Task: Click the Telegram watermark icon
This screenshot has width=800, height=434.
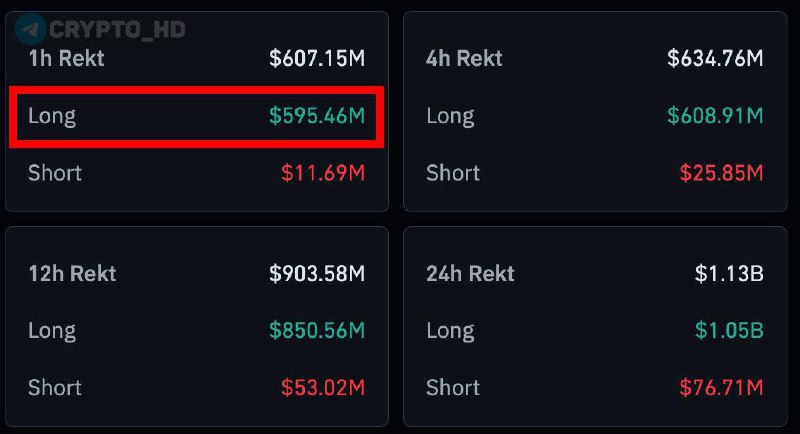Action: 31,29
